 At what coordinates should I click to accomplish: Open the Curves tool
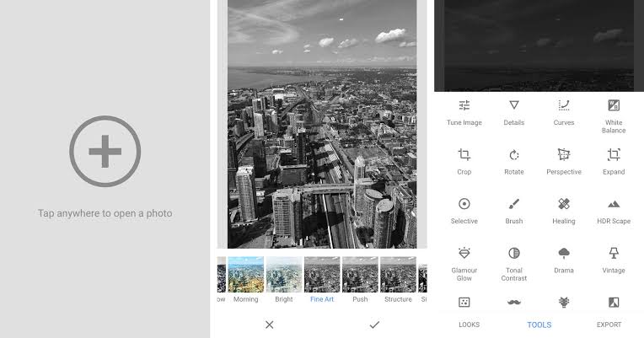click(564, 111)
